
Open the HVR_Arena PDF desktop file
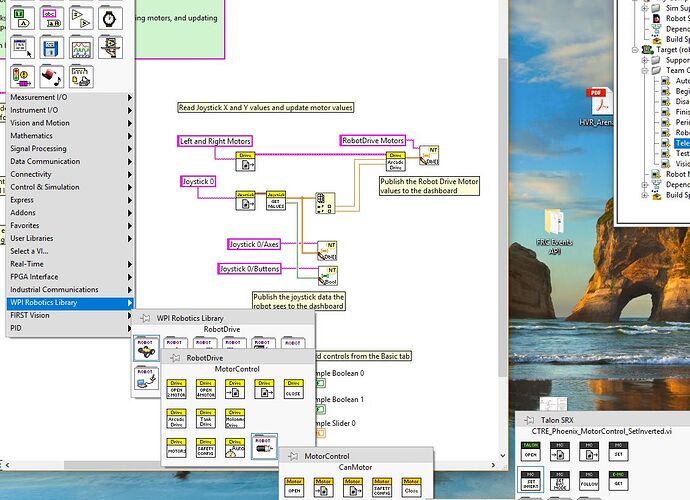(598, 107)
